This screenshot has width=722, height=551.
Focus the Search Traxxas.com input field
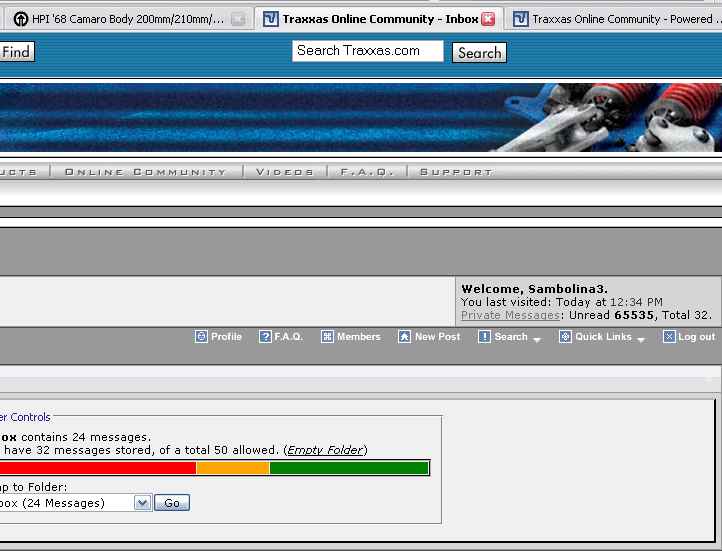pyautogui.click(x=367, y=51)
